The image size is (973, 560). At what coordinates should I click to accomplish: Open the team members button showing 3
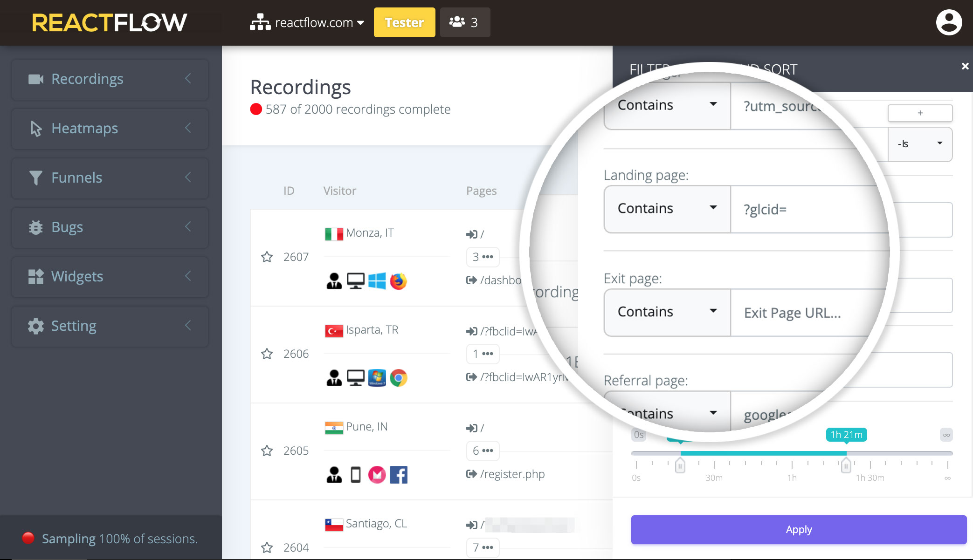465,22
